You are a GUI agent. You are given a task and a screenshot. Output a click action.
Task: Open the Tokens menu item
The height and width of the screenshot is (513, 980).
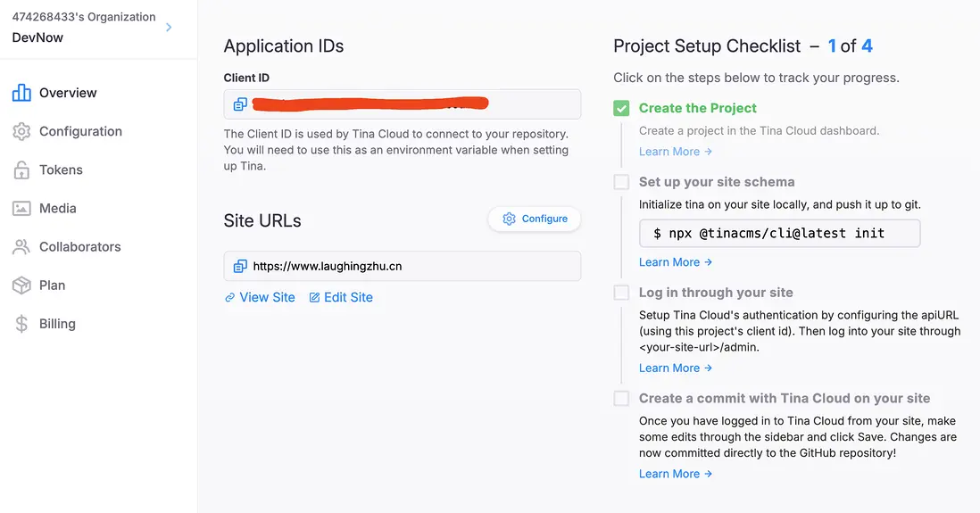tap(61, 170)
